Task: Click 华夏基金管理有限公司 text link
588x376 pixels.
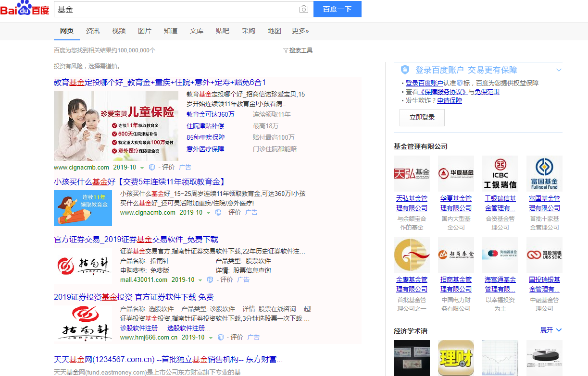Action: click(x=456, y=203)
